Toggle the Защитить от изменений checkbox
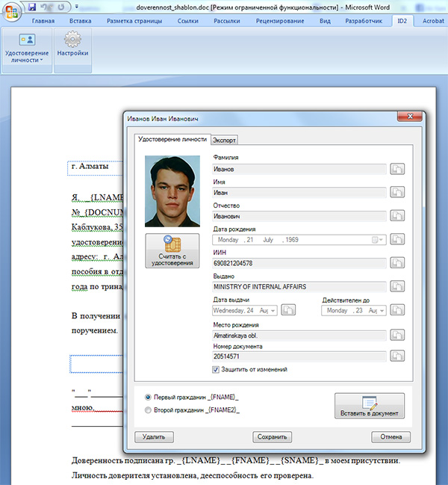The width and height of the screenshot is (448, 485). click(x=217, y=369)
